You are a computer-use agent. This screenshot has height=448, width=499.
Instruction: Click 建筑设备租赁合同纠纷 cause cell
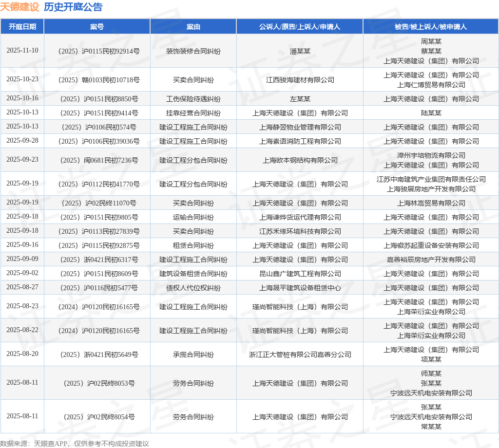pyautogui.click(x=193, y=274)
